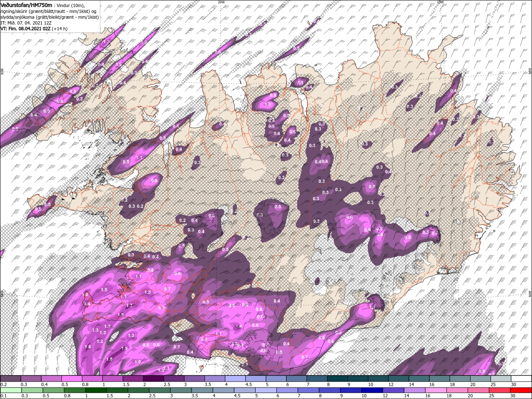Select white upper swatch starting at 30
This screenshot has height=399, width=532.
(x=521, y=378)
